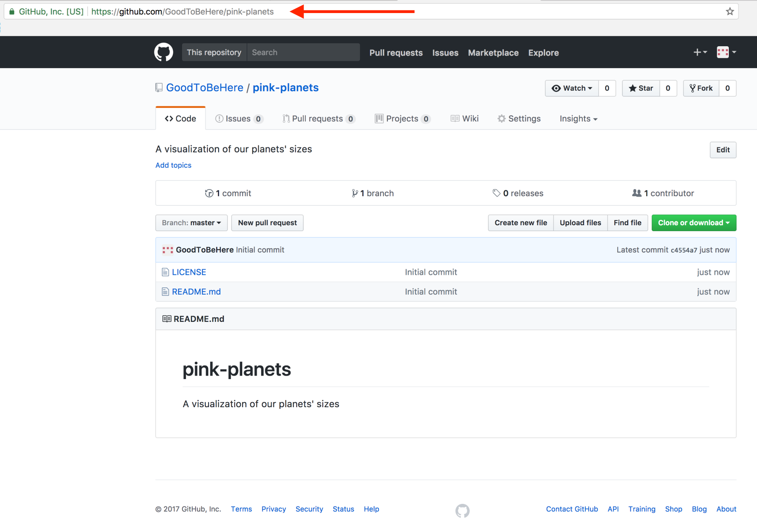
Task: Expand the Branch: master selector
Action: pos(191,223)
